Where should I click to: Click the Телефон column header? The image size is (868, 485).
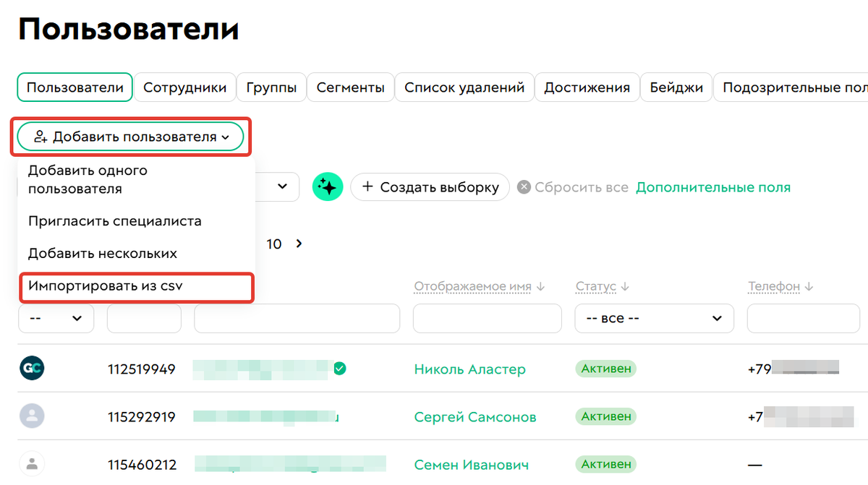point(774,287)
